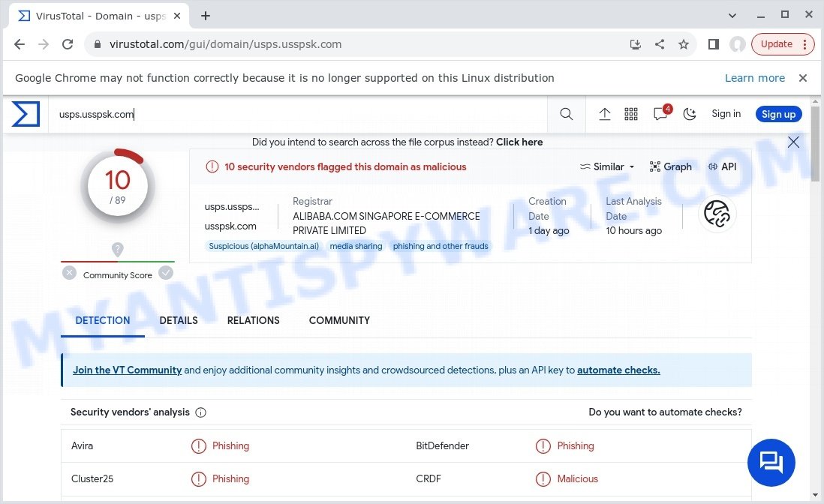
Task: Click the VirusTotal search input field
Action: 298,114
